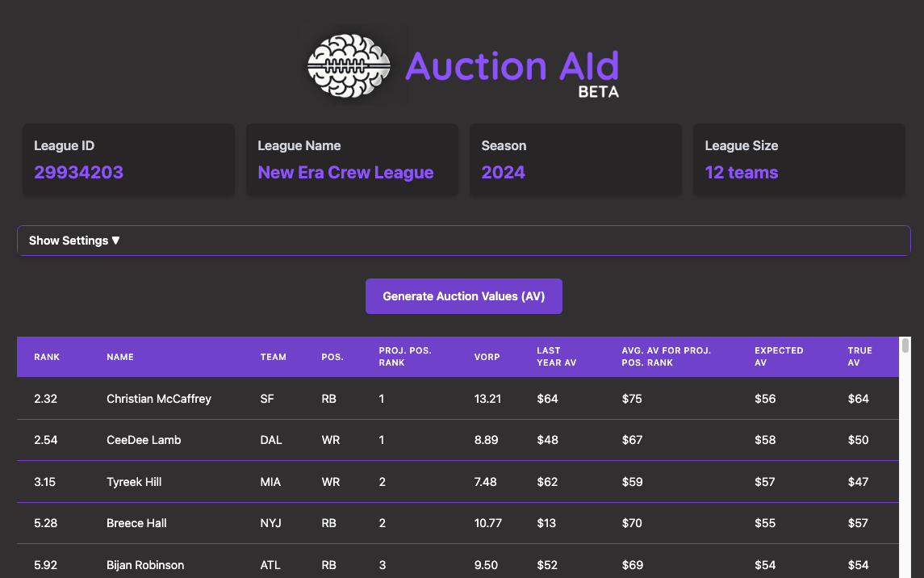Click the Last Year AV header
Screen dimensions: 924x578
coord(556,357)
